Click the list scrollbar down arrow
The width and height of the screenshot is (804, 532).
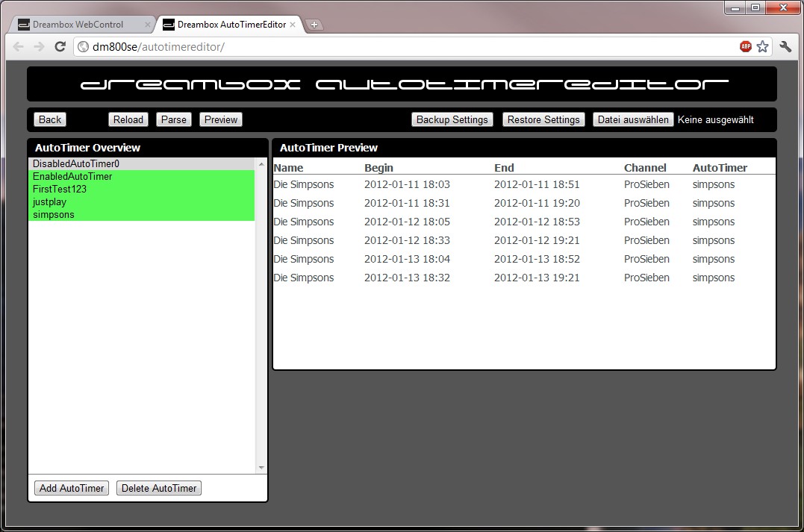pyautogui.click(x=261, y=467)
